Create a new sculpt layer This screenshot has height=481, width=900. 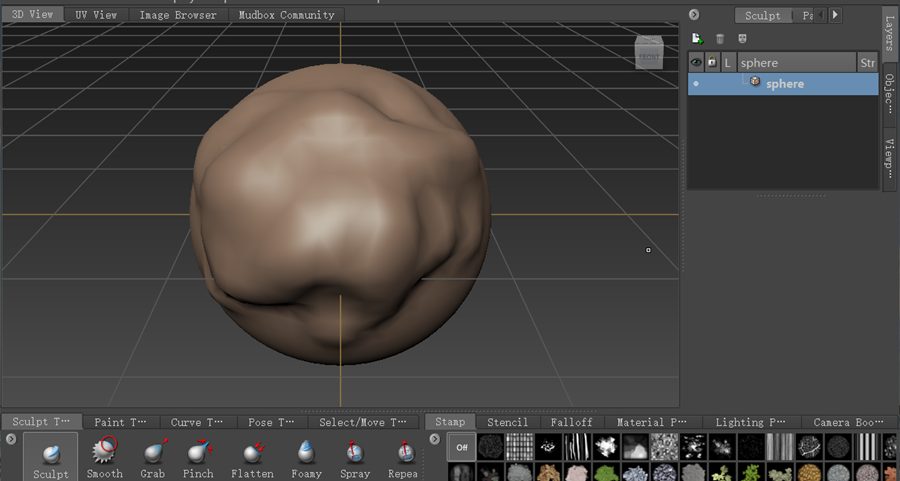697,38
